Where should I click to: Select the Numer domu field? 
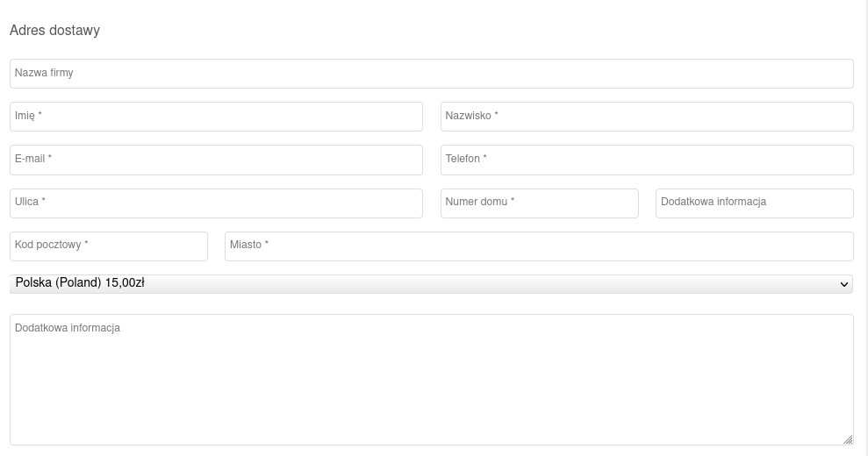(x=539, y=203)
